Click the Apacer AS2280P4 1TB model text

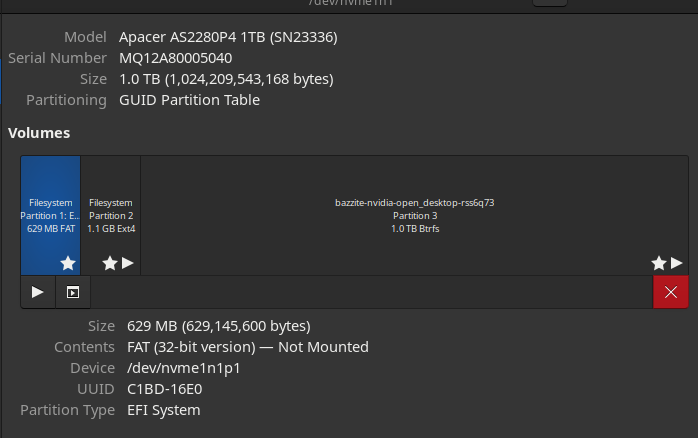click(x=227, y=37)
